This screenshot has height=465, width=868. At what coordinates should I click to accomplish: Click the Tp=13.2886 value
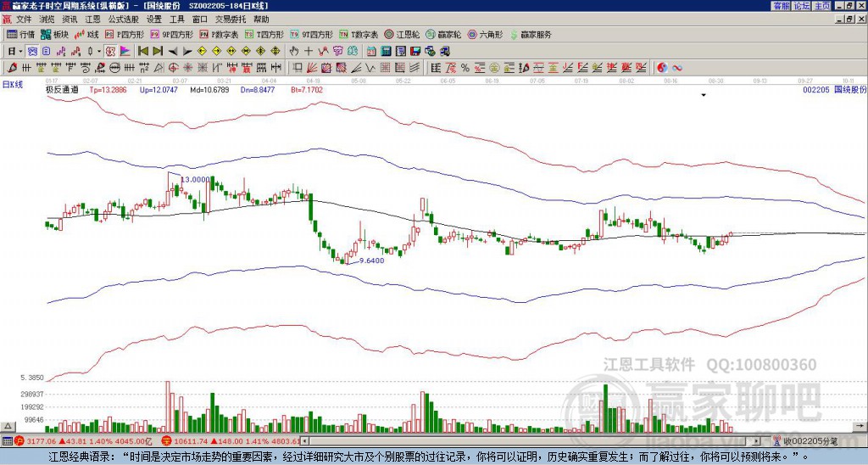(108, 89)
